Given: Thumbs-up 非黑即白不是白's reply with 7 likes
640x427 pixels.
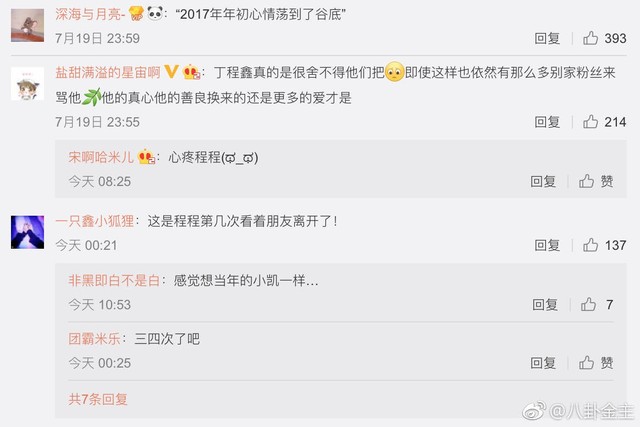Looking at the screenshot, I should (588, 304).
